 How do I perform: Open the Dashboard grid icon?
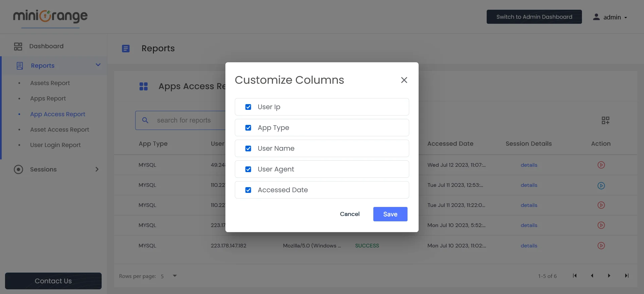pos(18,46)
